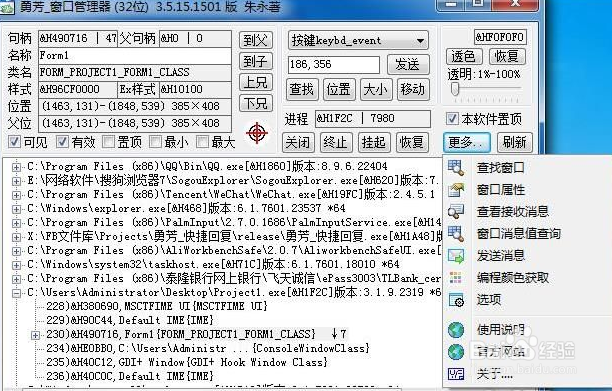Click the 透色 button
The image size is (612, 391).
point(464,57)
